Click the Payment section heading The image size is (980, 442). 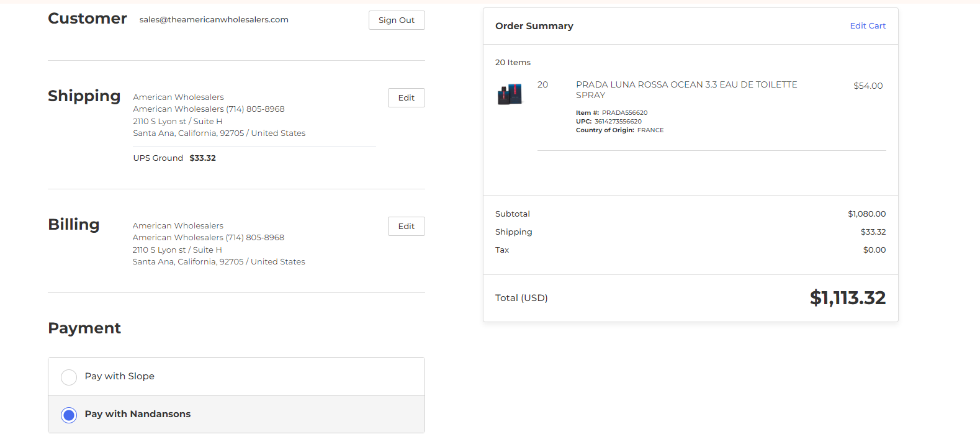[84, 328]
